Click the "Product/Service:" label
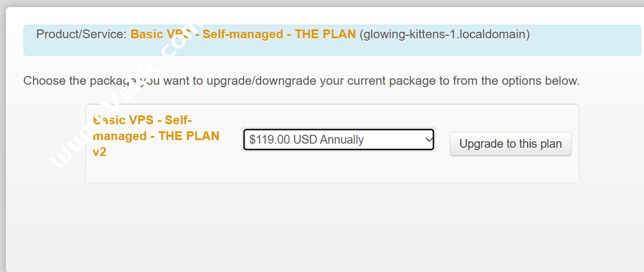The image size is (644, 272). [81, 34]
